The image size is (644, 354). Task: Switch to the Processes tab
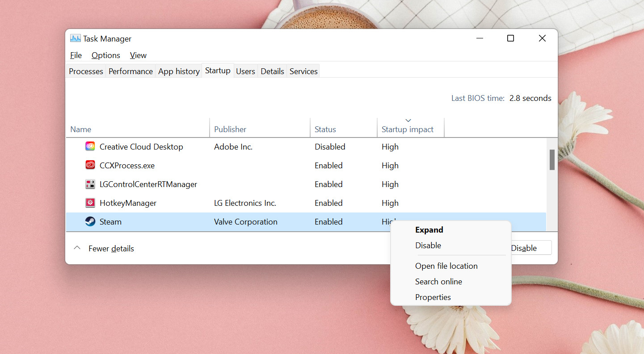pyautogui.click(x=85, y=71)
